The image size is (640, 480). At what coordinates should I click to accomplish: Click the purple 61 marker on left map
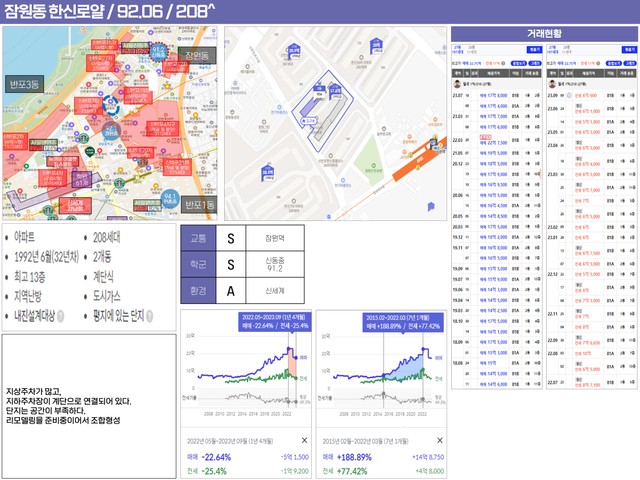(x=81, y=180)
